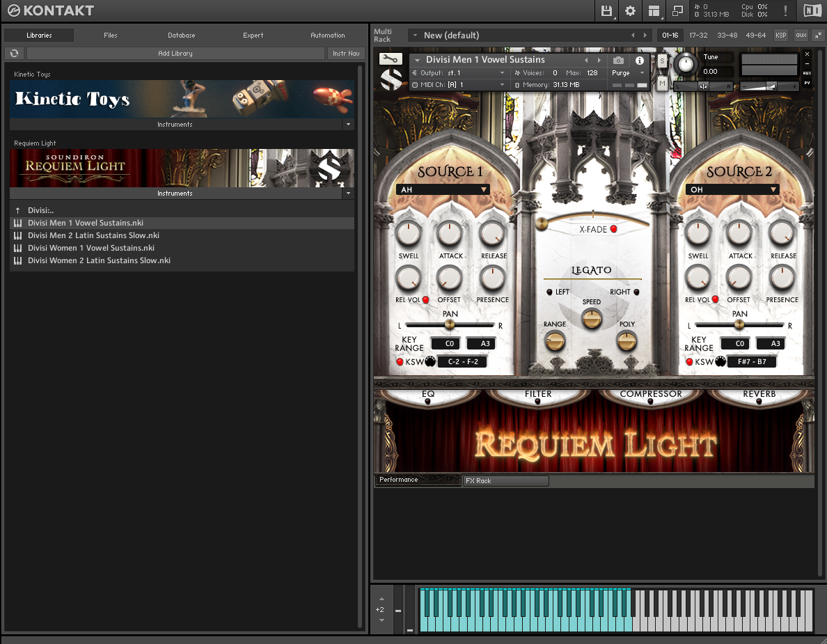Switch to the Automation tab
Image resolution: width=827 pixels, height=644 pixels.
[x=328, y=36]
